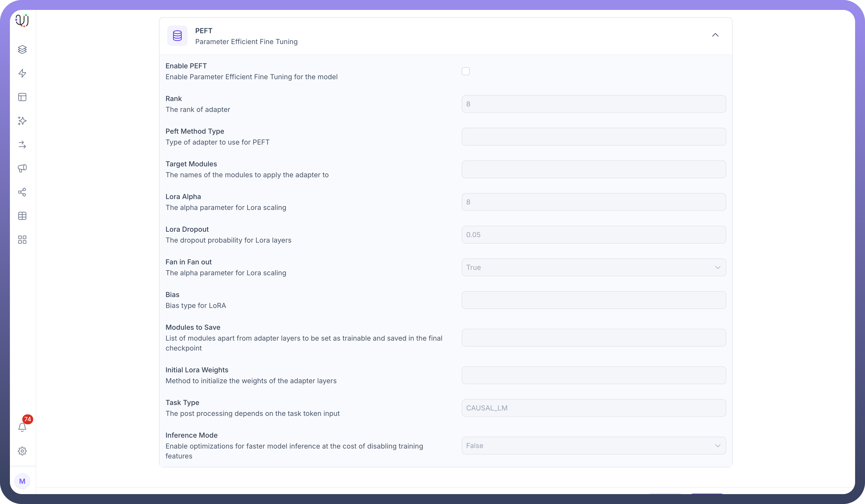Click the Rank input field

coord(594,104)
